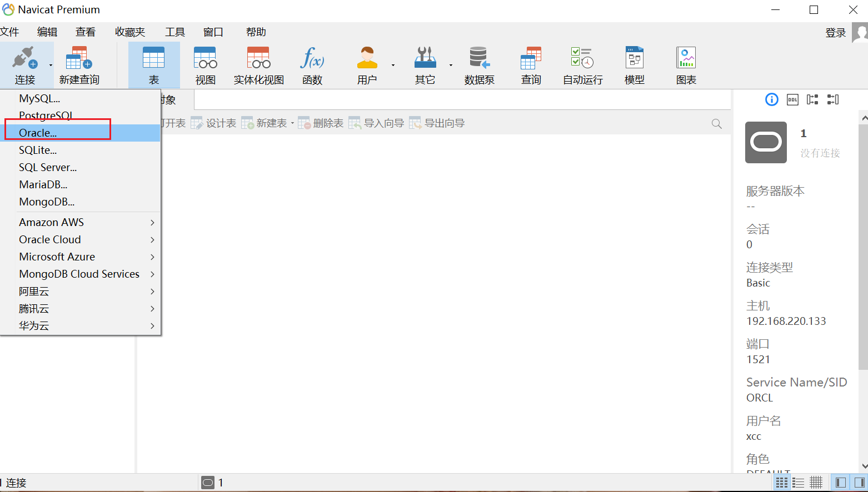The image size is (868, 492).
Task: Open the 表 (Tables) view icon
Action: coord(154,64)
